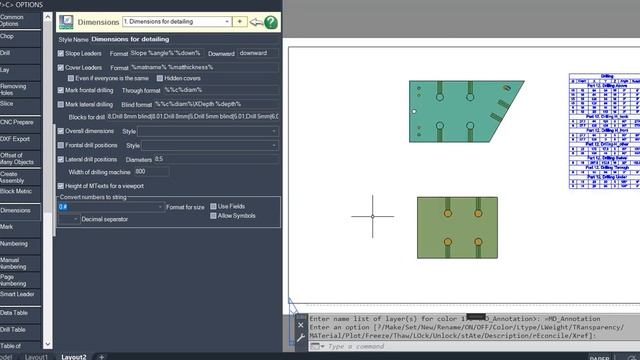Image resolution: width=640 pixels, height=360 pixels.
Task: Add new dimension style with plus button
Action: coord(240,22)
